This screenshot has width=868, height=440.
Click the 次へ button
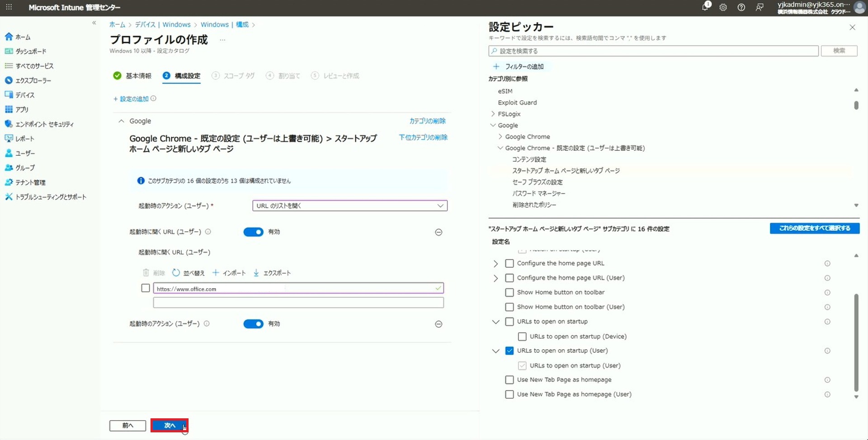[x=170, y=426]
